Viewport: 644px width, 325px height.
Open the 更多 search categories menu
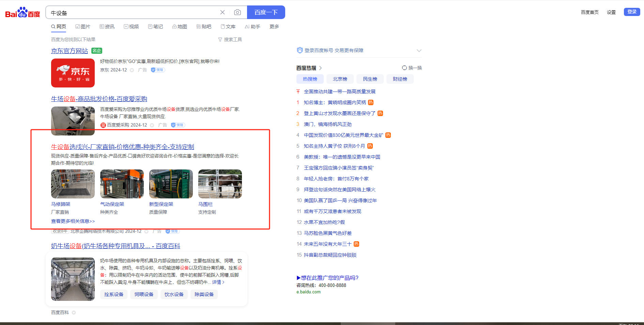pyautogui.click(x=274, y=27)
